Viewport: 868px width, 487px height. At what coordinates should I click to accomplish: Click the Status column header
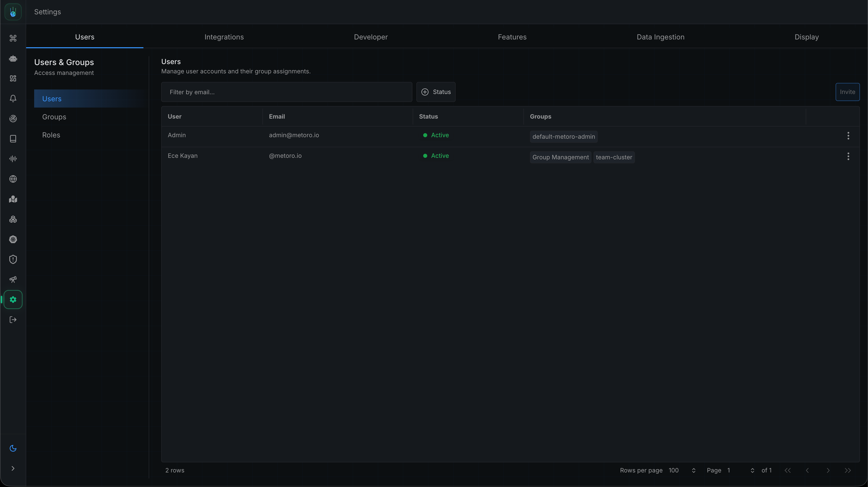(428, 117)
